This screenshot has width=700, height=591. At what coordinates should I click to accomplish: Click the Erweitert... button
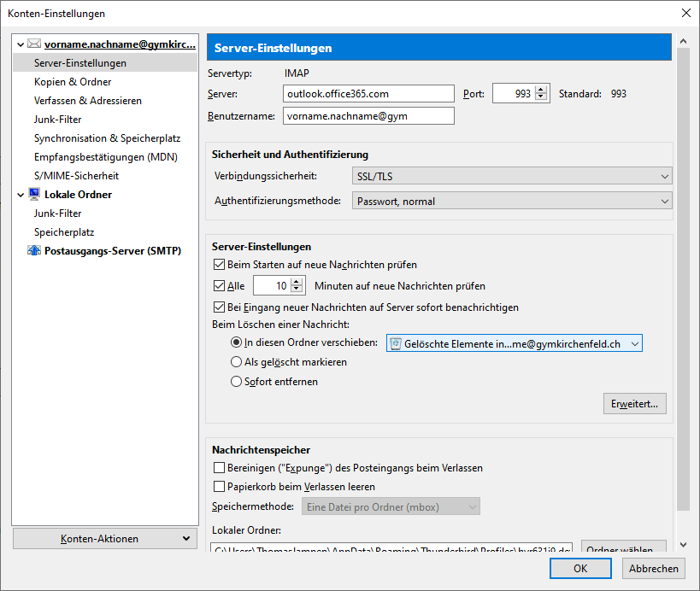(635, 404)
